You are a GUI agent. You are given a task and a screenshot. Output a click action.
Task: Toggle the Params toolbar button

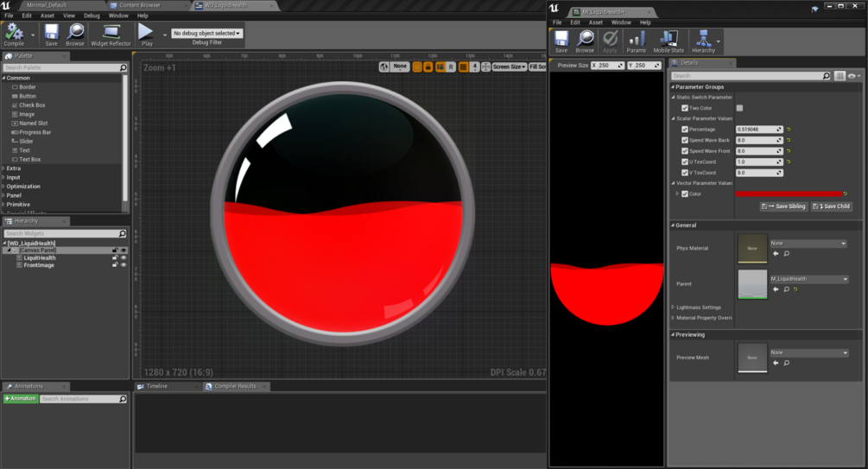636,41
